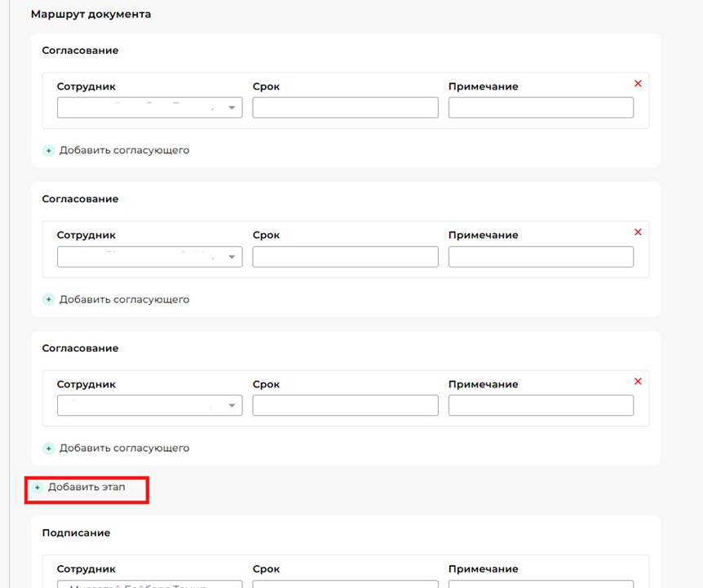The image size is (703, 588).
Task: Click plus icon in second Добавить согласующего
Action: pos(49,300)
